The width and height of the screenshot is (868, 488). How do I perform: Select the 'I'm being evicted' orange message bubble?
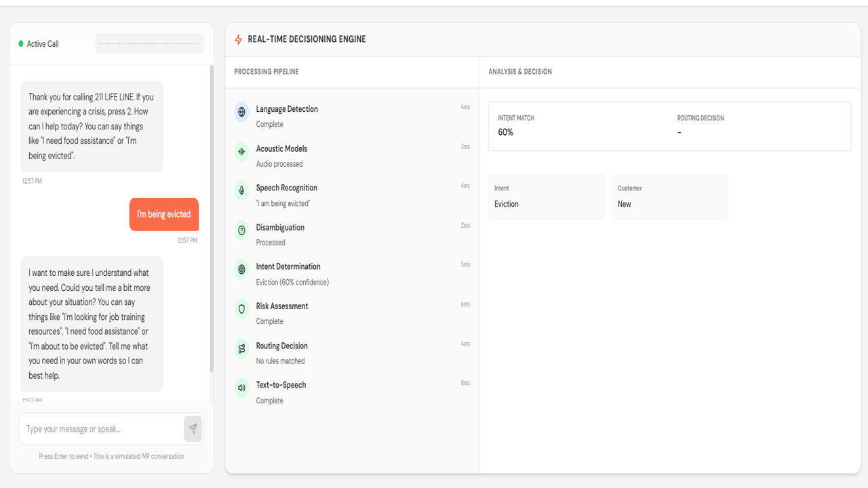tap(164, 214)
